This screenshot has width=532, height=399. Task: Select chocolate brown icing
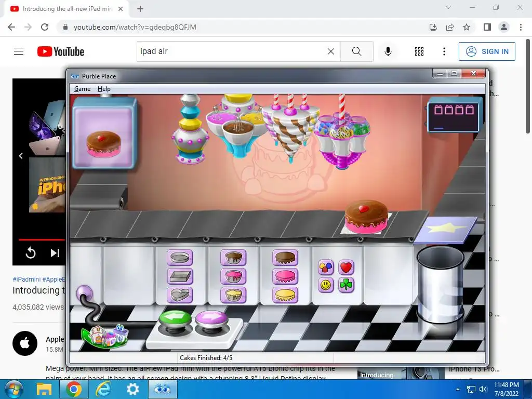285,258
